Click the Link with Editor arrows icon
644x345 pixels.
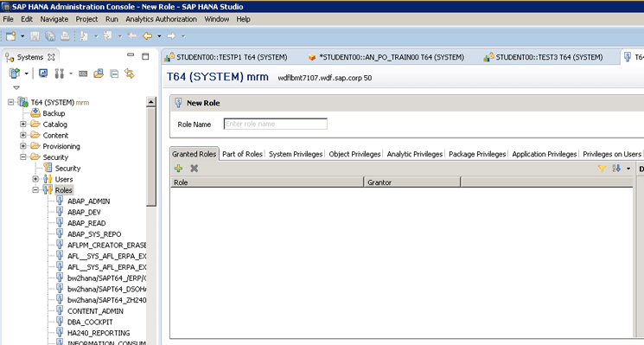coord(130,73)
